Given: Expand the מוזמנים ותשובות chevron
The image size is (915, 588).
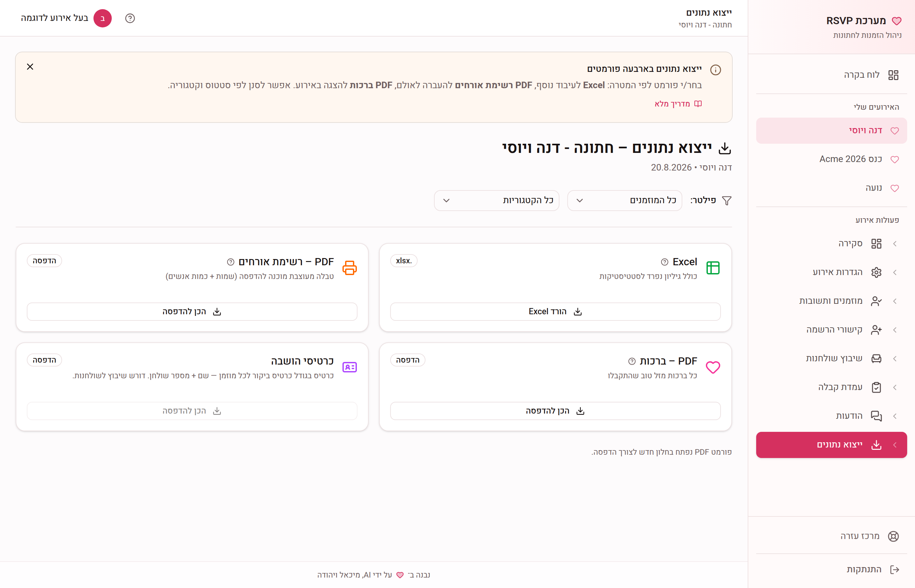Looking at the screenshot, I should pyautogui.click(x=895, y=301).
